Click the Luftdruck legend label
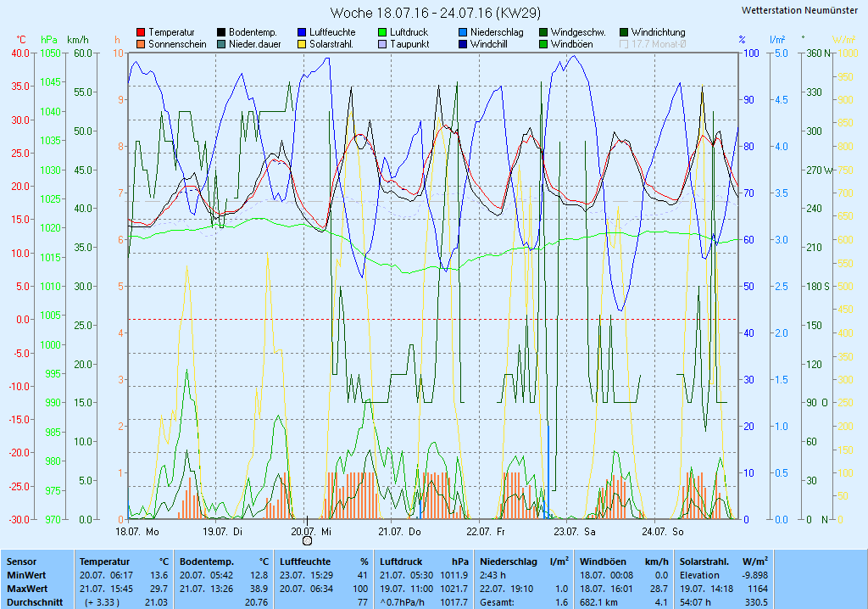The image size is (868, 609). pyautogui.click(x=409, y=33)
